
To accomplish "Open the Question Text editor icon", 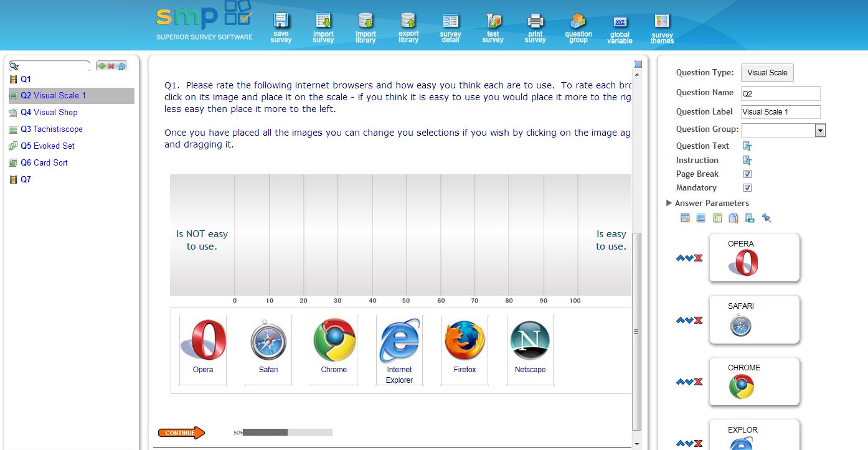I will pyautogui.click(x=747, y=146).
